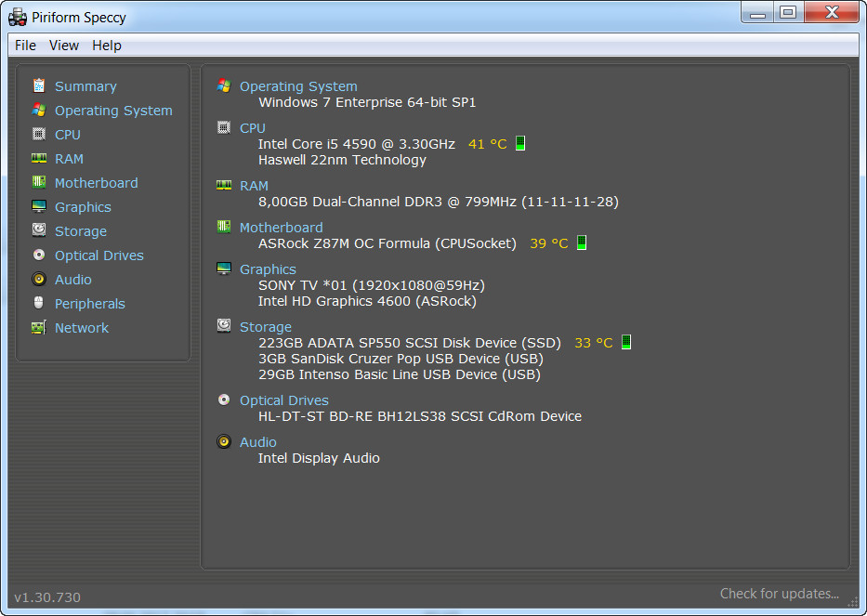Click the CPU chip icon in sidebar
This screenshot has width=867, height=616.
pos(39,134)
